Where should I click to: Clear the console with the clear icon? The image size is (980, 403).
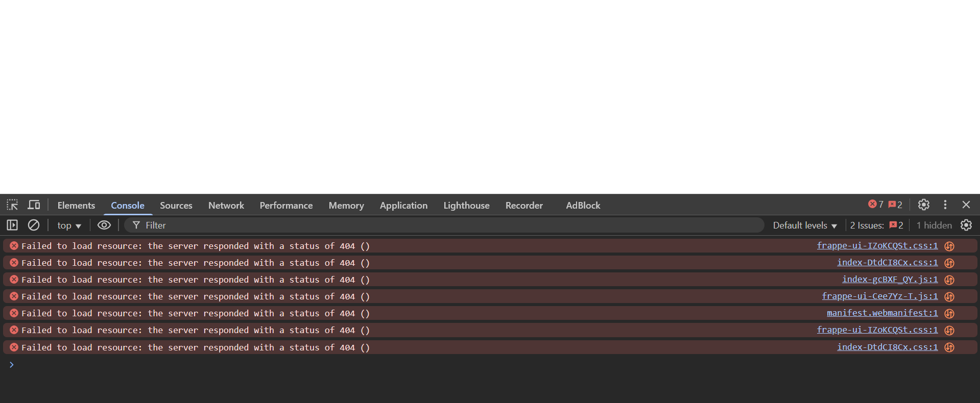[x=34, y=225]
